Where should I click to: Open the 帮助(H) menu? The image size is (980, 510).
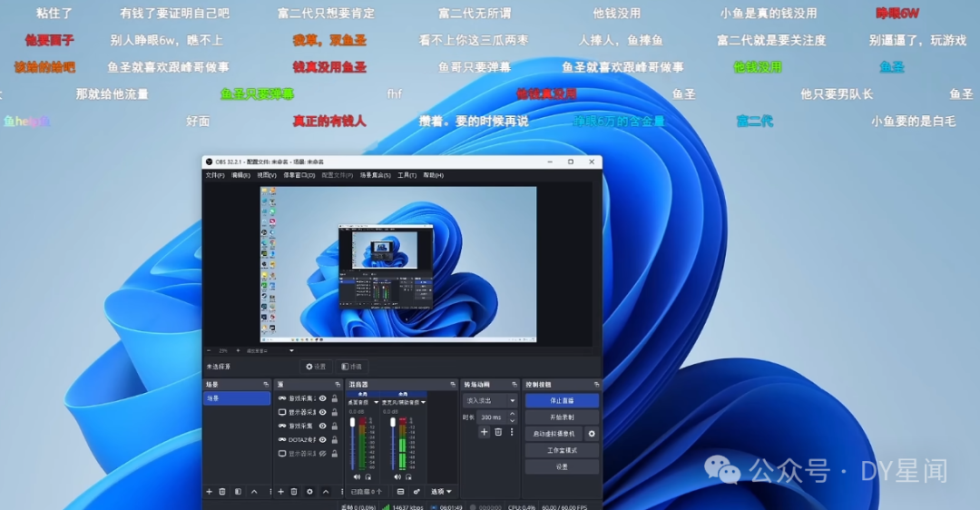tap(433, 176)
